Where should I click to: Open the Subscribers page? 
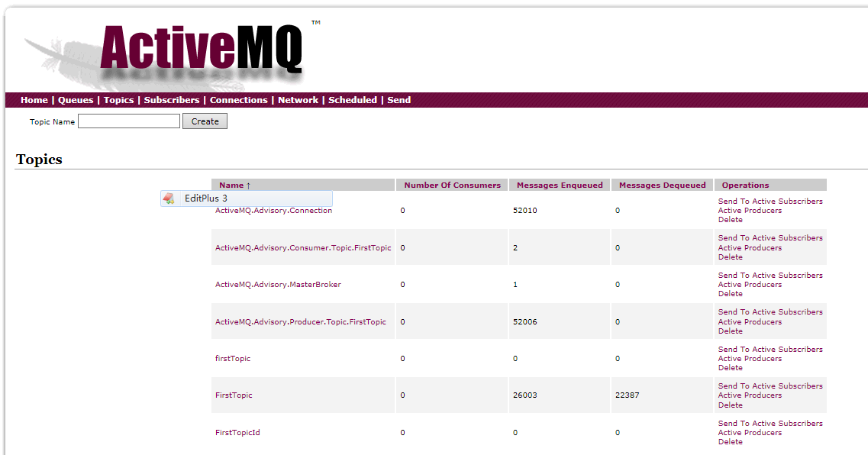[172, 100]
